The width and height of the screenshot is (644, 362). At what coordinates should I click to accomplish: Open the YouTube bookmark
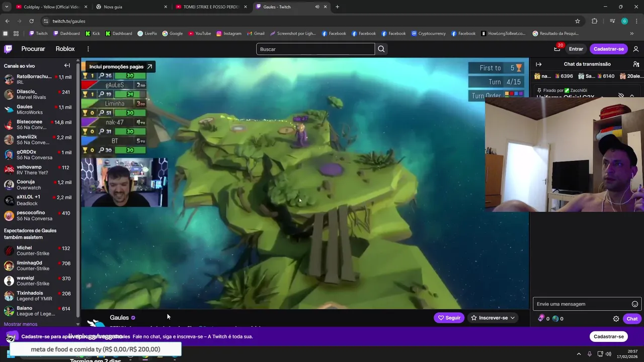[x=200, y=34]
